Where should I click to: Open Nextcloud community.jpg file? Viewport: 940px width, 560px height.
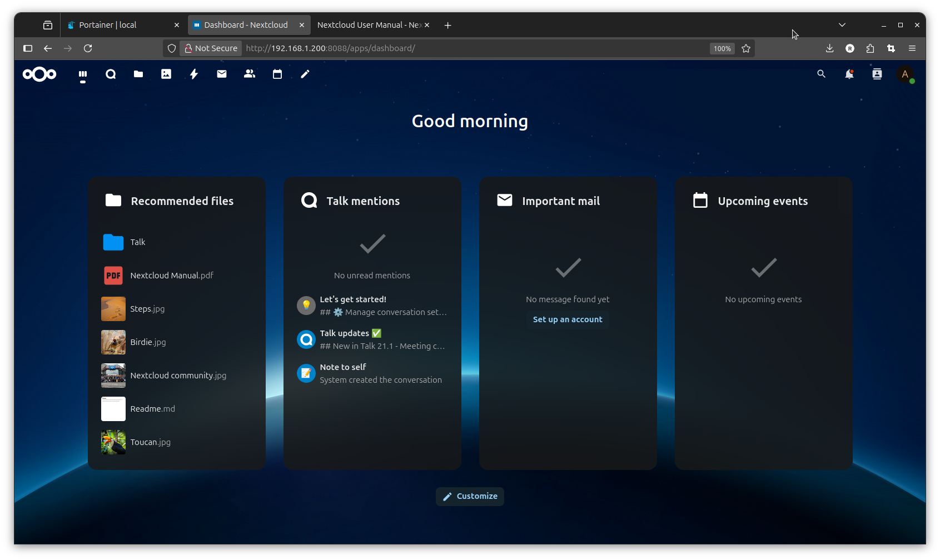[x=176, y=376]
